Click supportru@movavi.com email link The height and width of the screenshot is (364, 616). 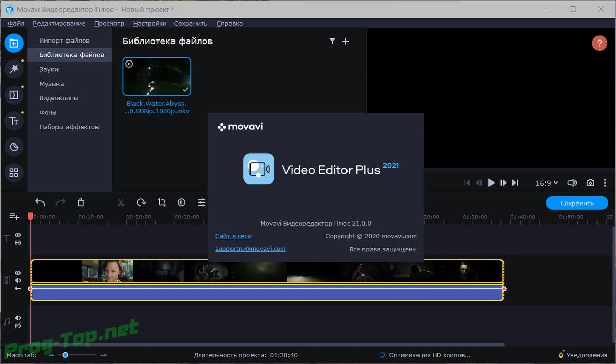pos(250,249)
